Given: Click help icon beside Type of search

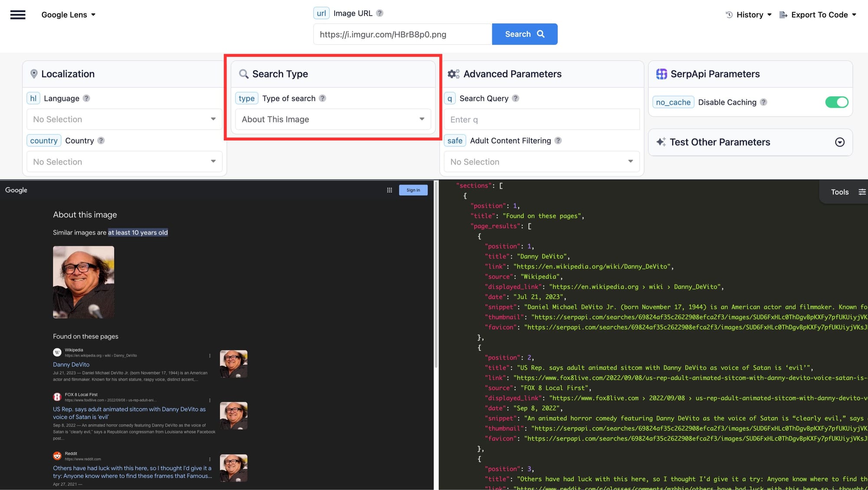Looking at the screenshot, I should pyautogui.click(x=322, y=98).
